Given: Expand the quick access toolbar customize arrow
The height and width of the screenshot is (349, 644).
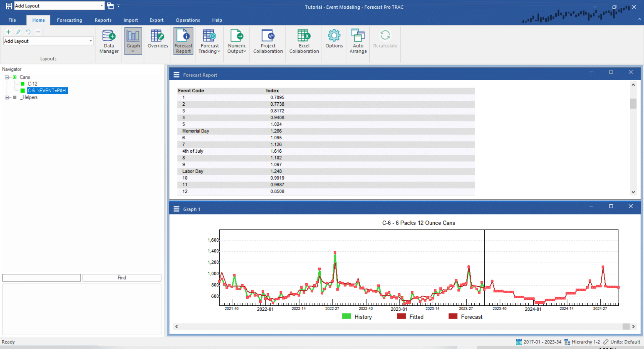Looking at the screenshot, I should (118, 6).
